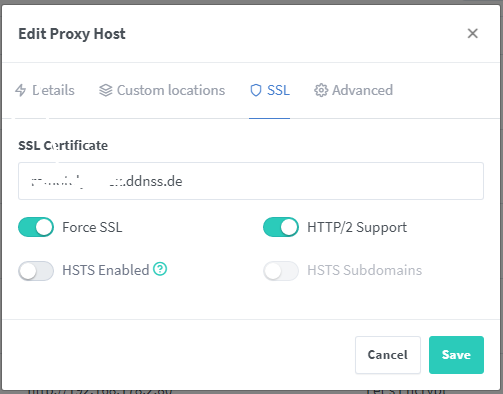Go to the Advanced tab

pos(354,90)
